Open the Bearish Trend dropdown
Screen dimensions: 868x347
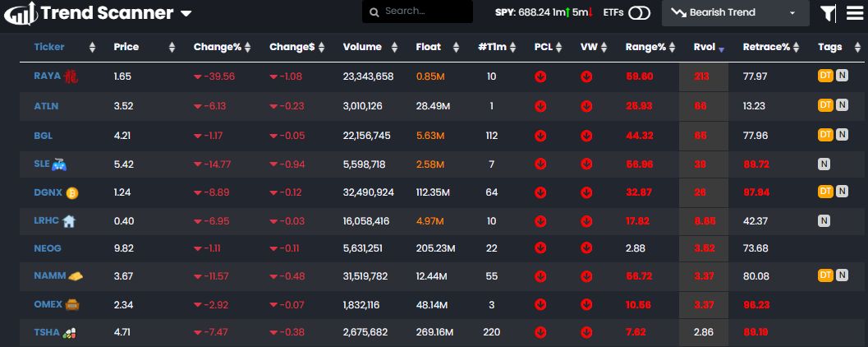click(x=735, y=13)
